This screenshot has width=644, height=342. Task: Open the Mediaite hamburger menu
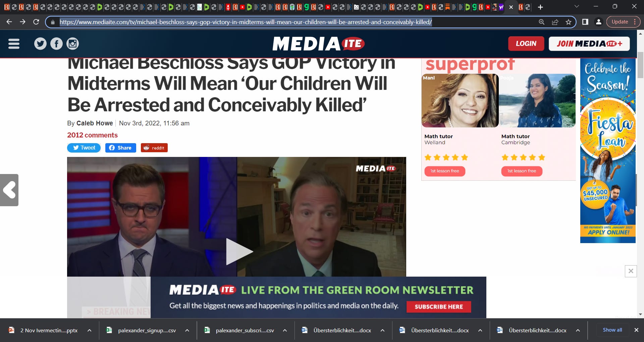tap(14, 44)
